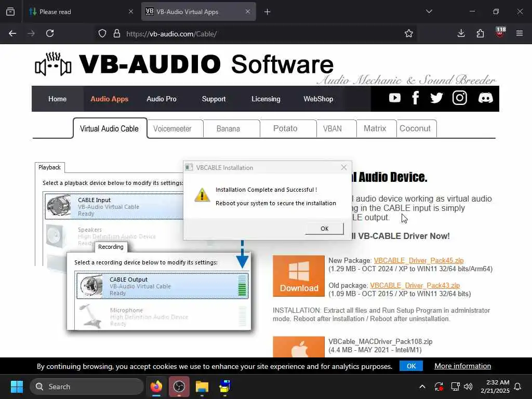Open Firefox extensions puzzle icon
The height and width of the screenshot is (399, 532).
[x=480, y=33]
